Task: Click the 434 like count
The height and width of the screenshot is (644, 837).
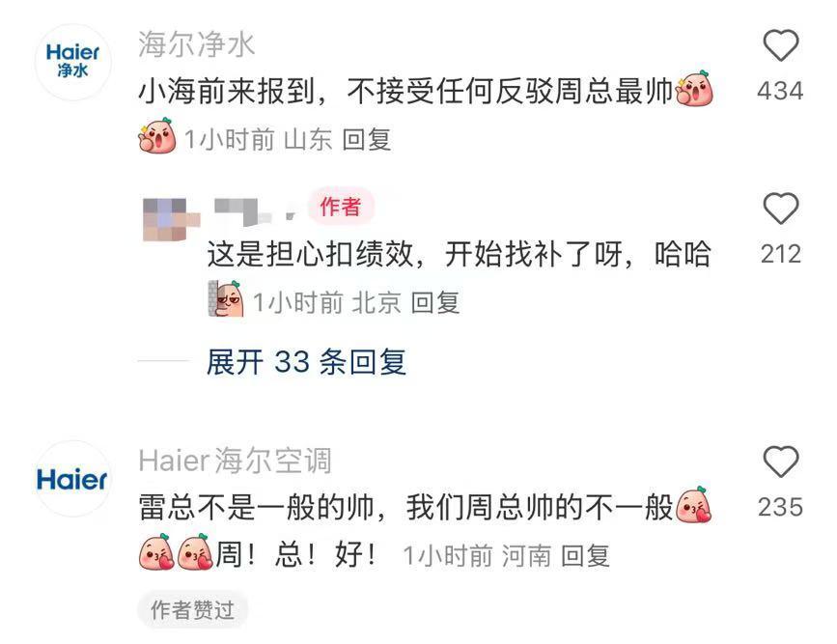Action: click(780, 91)
